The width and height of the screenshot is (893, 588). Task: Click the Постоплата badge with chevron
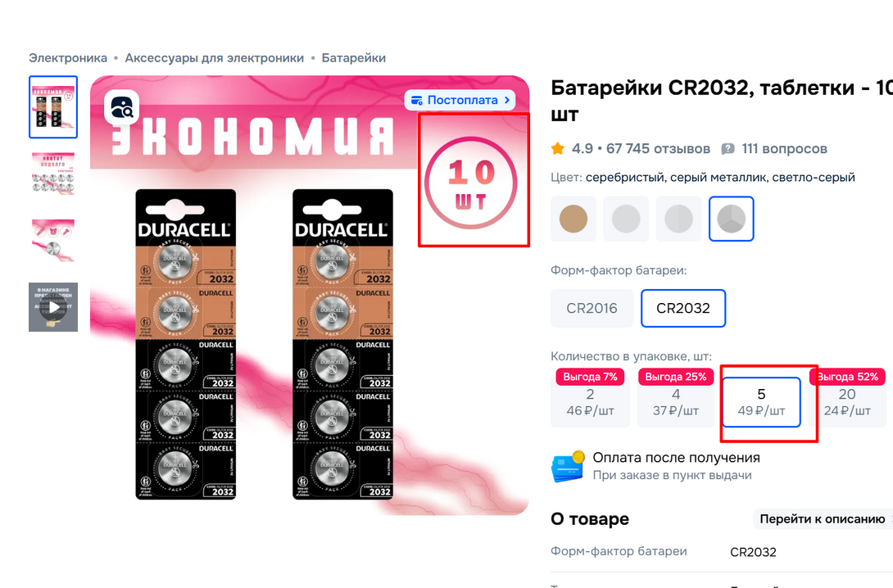pyautogui.click(x=460, y=100)
